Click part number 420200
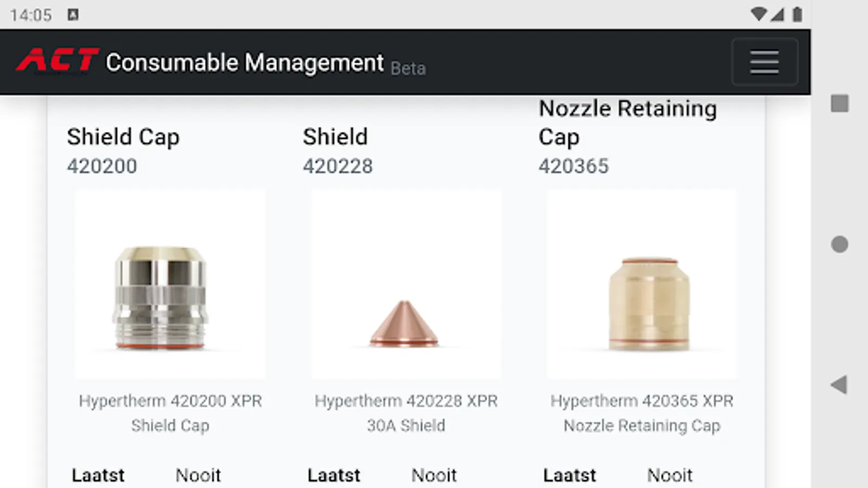 [x=102, y=166]
